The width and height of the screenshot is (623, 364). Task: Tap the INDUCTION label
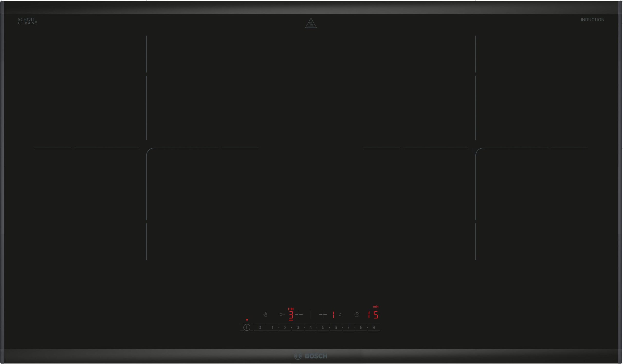[x=592, y=20]
